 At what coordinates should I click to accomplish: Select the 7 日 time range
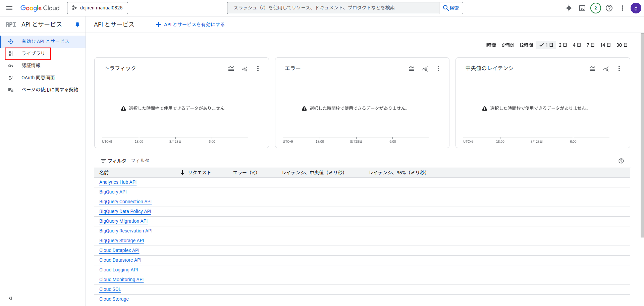(590, 45)
